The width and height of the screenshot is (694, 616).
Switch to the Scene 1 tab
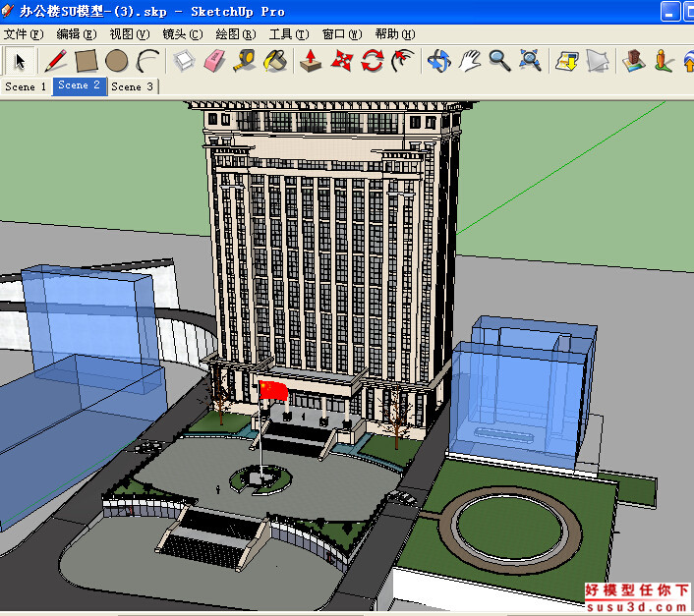pos(26,86)
